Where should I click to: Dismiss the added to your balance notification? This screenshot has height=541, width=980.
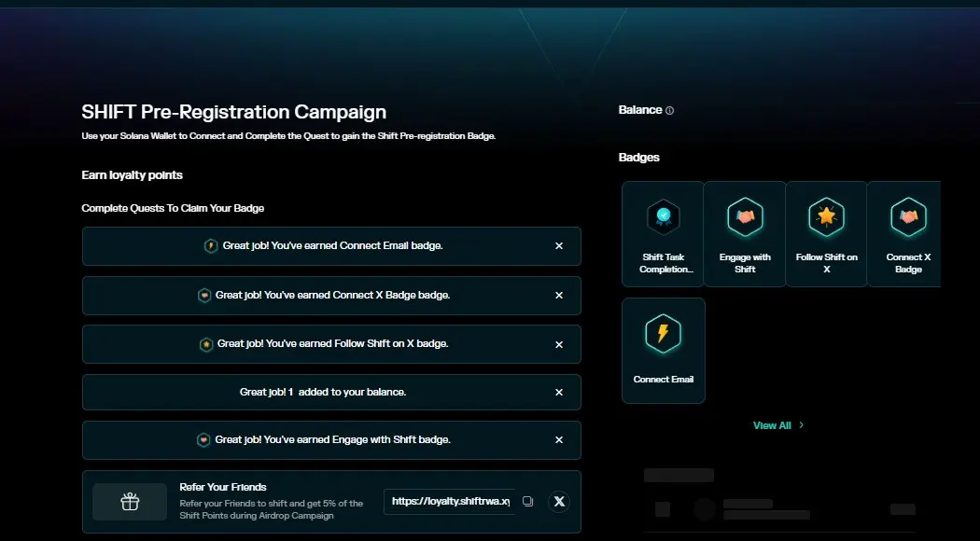tap(559, 393)
